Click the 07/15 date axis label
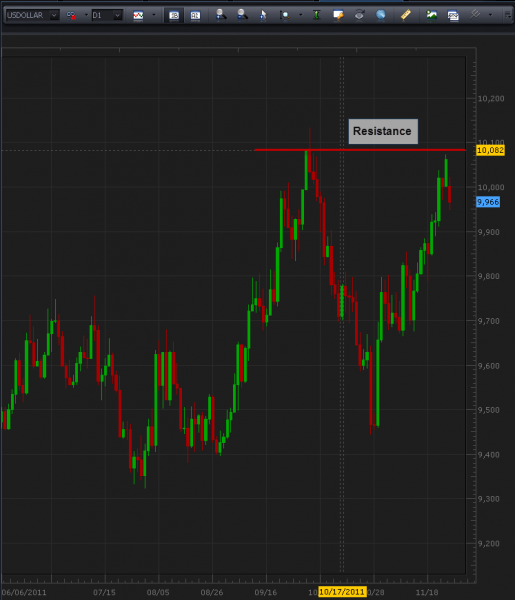The image size is (515, 600). click(104, 592)
